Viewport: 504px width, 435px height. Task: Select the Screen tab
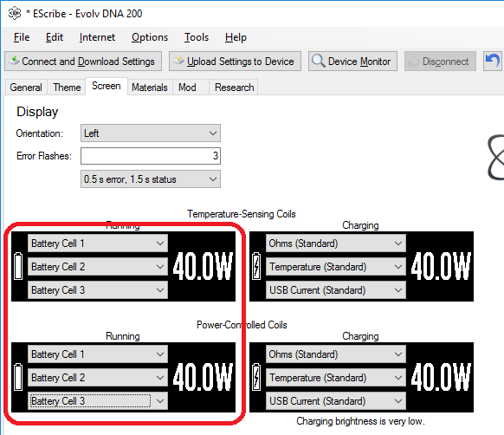click(x=106, y=86)
